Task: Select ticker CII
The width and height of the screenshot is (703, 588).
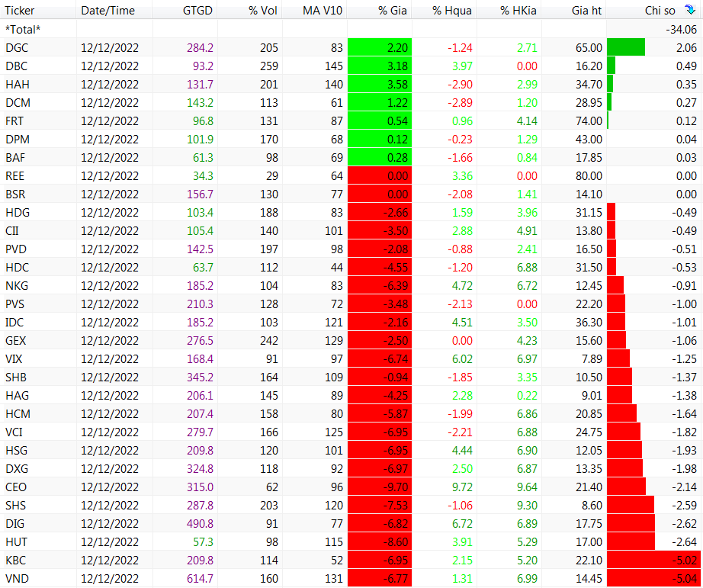Action: [x=11, y=231]
